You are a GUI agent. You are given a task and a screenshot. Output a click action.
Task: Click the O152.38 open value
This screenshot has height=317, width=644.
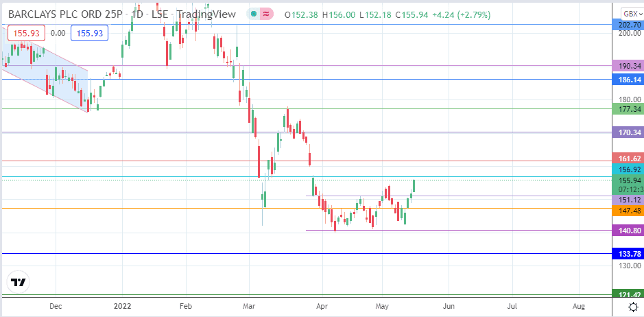tap(302, 15)
